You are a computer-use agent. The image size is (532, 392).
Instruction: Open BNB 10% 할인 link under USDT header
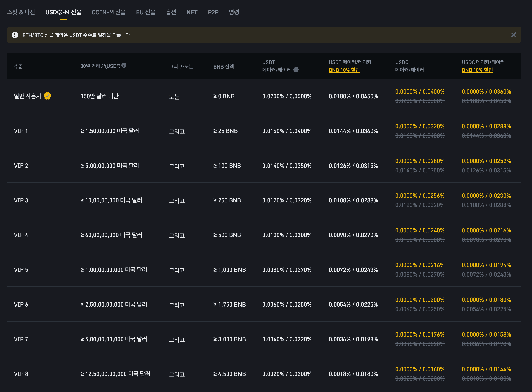click(344, 70)
